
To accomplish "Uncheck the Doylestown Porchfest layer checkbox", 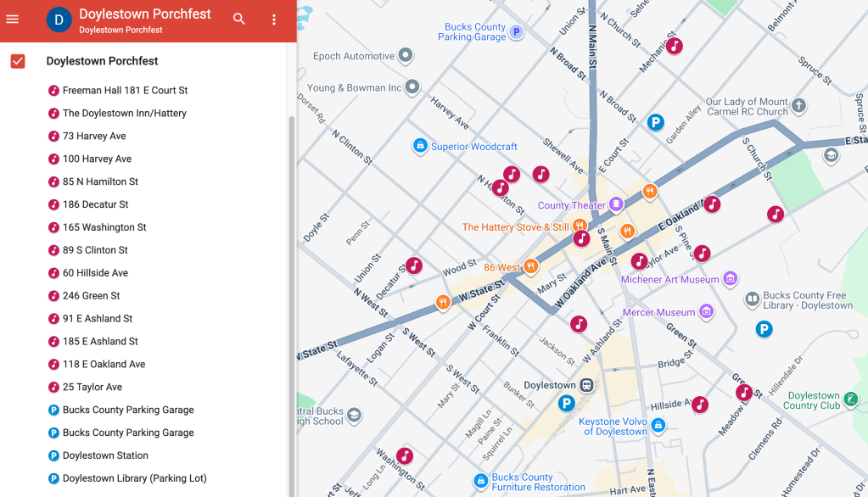I will 18,61.
